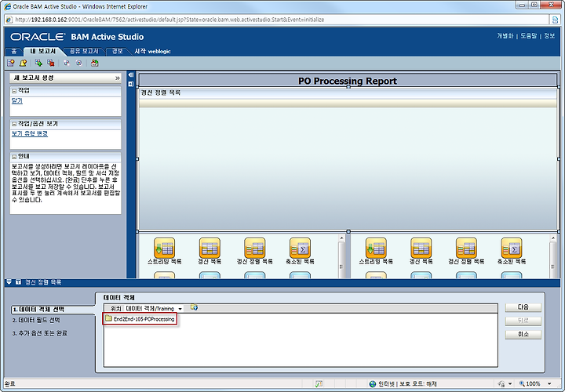Image resolution: width=565 pixels, height=392 pixels.
Task: Click the up-one-folder icon next to 위치
Action: click(x=194, y=307)
